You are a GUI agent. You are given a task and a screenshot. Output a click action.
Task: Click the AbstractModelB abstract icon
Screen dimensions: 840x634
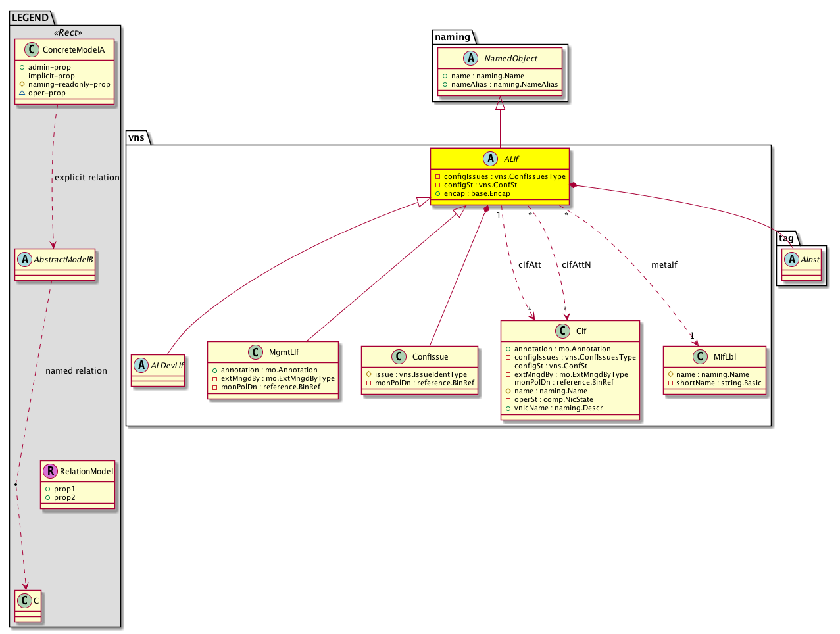tap(25, 259)
